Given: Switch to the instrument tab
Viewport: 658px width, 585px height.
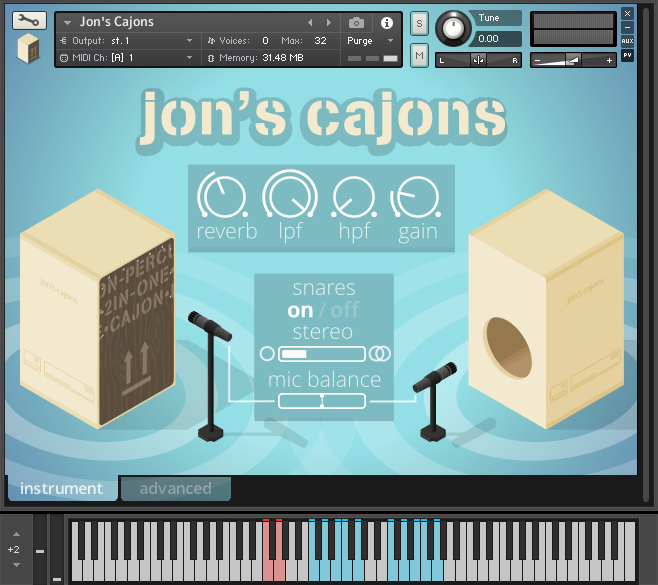Looking at the screenshot, I should click(62, 488).
